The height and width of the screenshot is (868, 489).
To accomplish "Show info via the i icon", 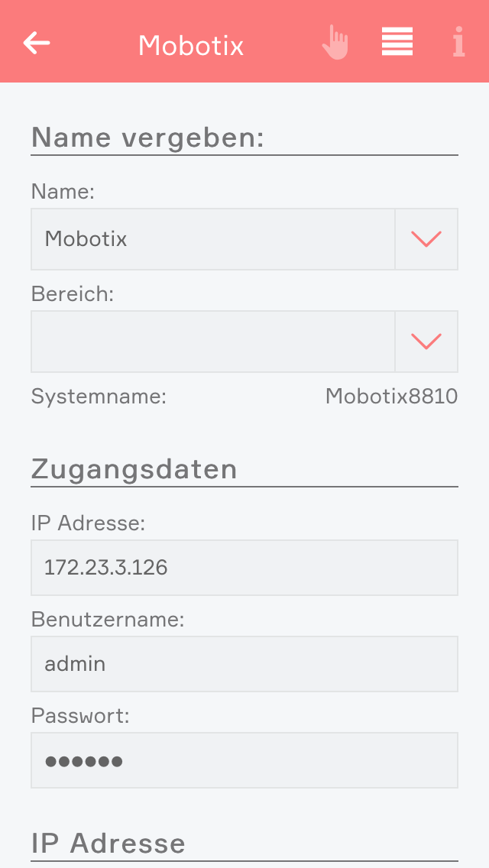I will pos(458,43).
